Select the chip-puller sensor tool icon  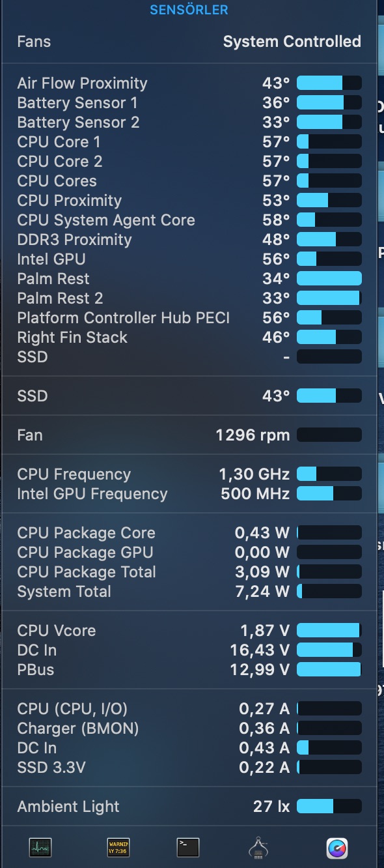(x=259, y=847)
